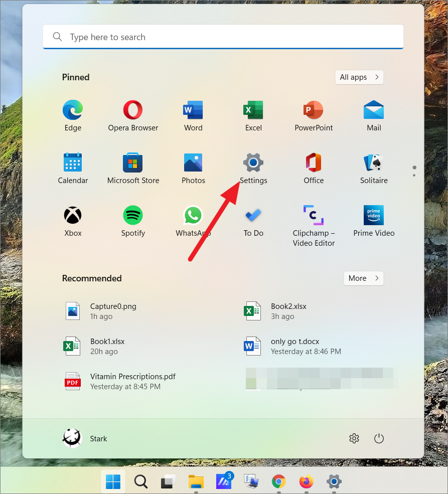Open the Edge pinned app
448x494 pixels.
[x=73, y=116]
